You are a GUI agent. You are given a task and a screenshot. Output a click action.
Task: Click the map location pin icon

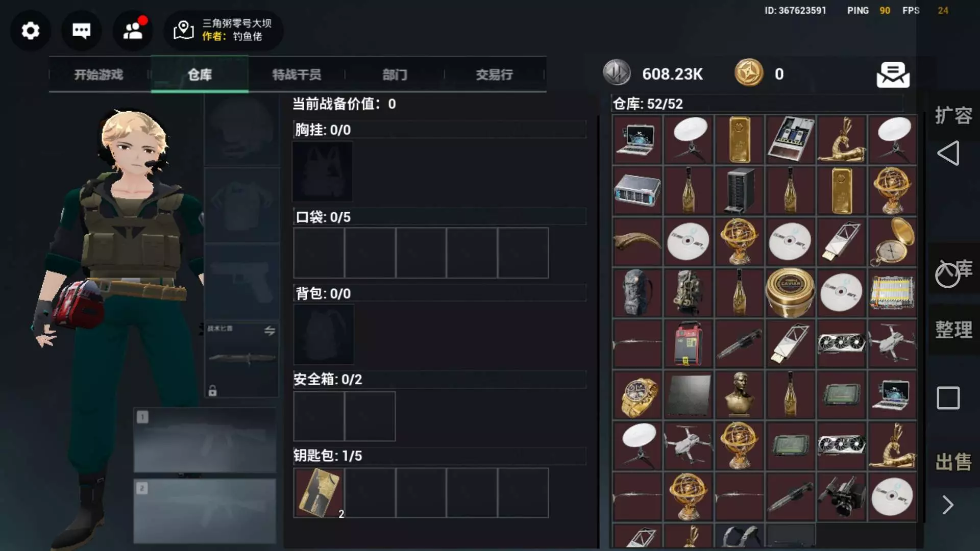click(x=184, y=31)
